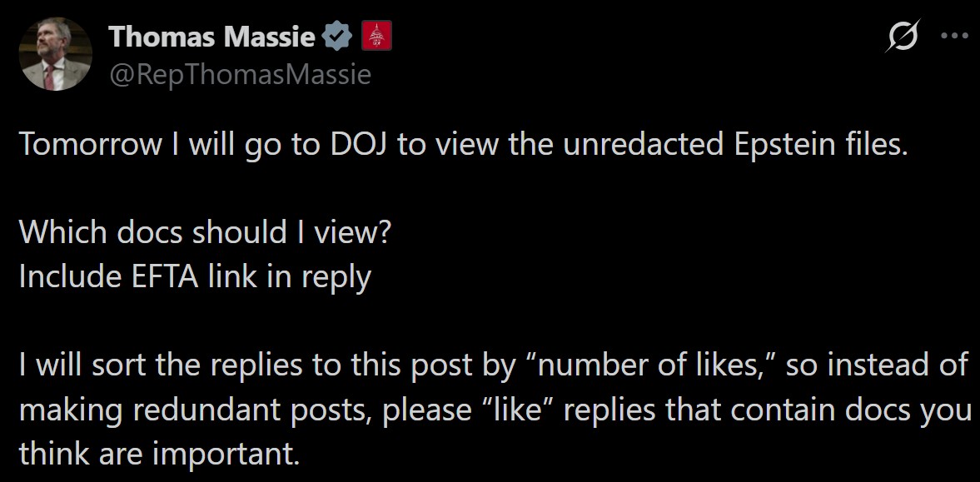Click the line "Which docs should I view?"
This screenshot has width=980, height=482.
(204, 233)
